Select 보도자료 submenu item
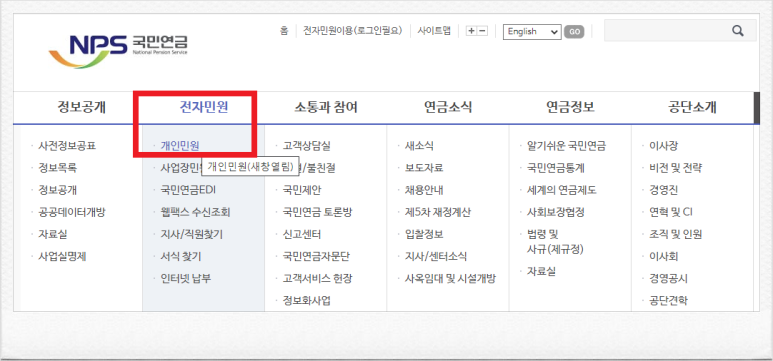This screenshot has height=361, width=773. (x=424, y=168)
